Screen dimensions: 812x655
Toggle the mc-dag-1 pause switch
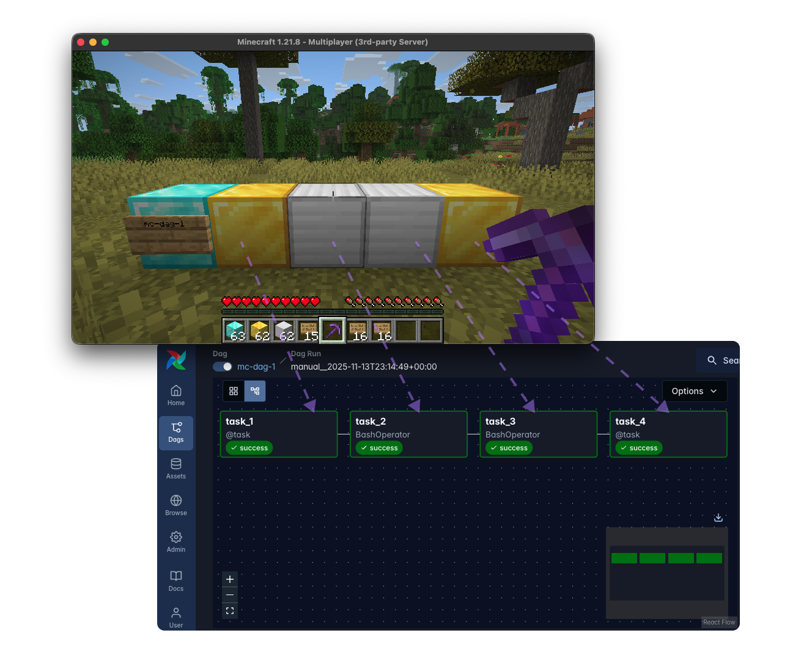[x=221, y=367]
